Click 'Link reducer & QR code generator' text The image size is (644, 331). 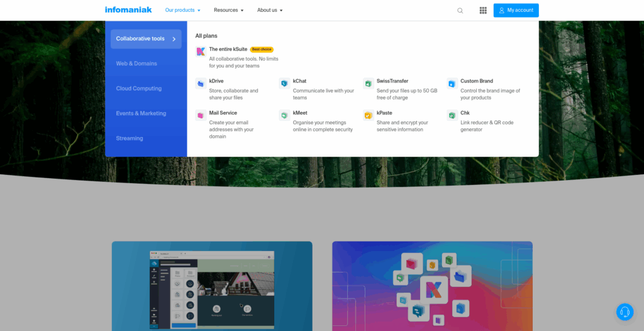tap(487, 126)
